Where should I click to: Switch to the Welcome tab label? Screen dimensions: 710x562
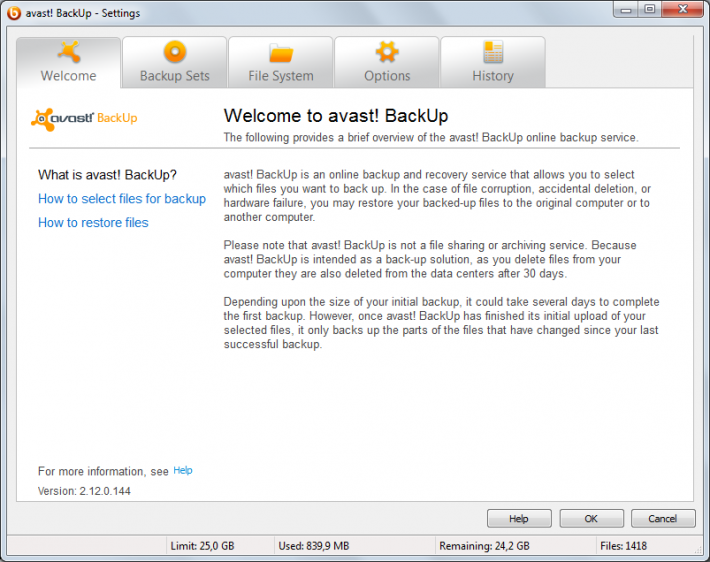(68, 76)
